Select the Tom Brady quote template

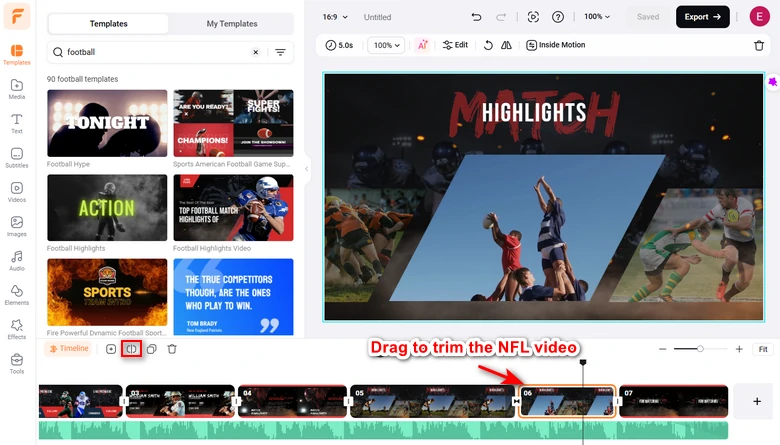click(x=233, y=297)
